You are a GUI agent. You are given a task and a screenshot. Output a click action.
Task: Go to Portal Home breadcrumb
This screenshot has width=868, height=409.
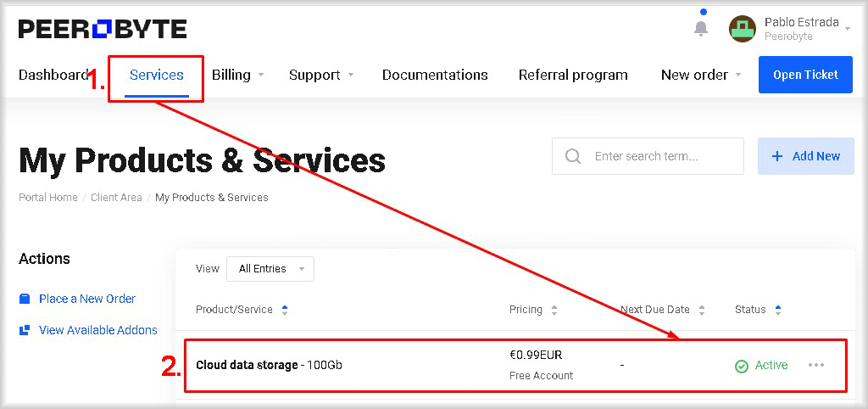coord(48,198)
